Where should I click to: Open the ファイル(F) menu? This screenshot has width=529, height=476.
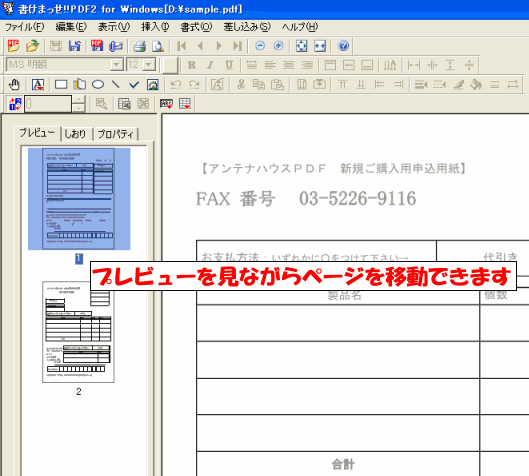pyautogui.click(x=24, y=27)
